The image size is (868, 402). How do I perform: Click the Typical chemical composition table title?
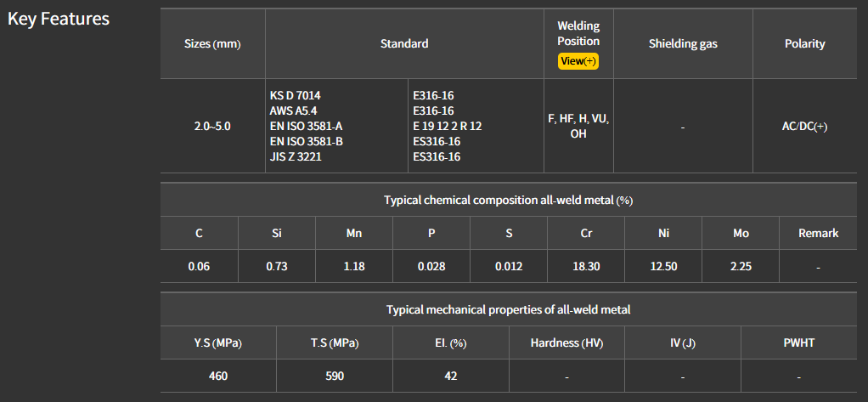(509, 201)
